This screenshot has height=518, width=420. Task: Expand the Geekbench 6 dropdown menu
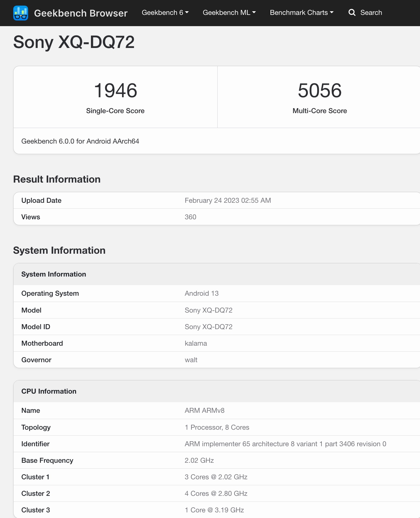[165, 13]
